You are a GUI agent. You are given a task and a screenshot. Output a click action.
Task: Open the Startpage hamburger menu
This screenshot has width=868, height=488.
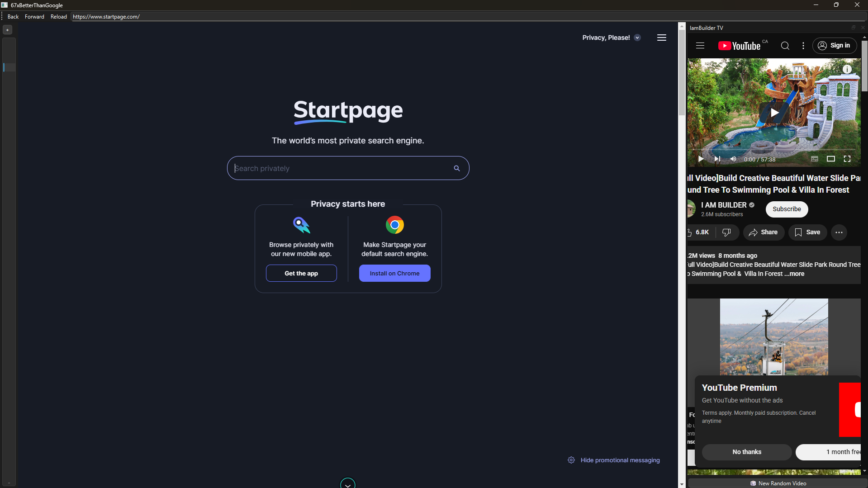click(x=662, y=38)
